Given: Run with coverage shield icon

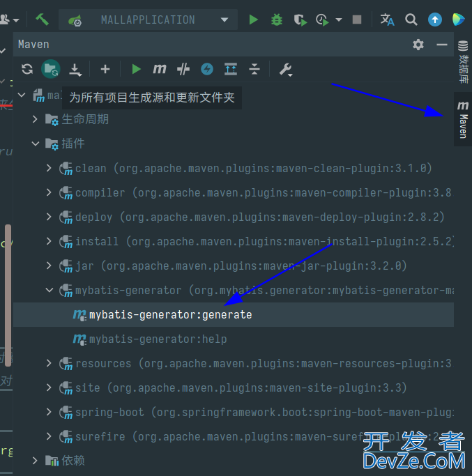Looking at the screenshot, I should point(300,20).
